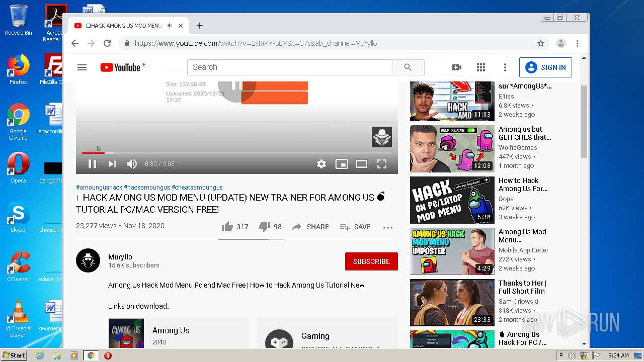
Task: Open the create video camera icon
Action: tap(457, 67)
